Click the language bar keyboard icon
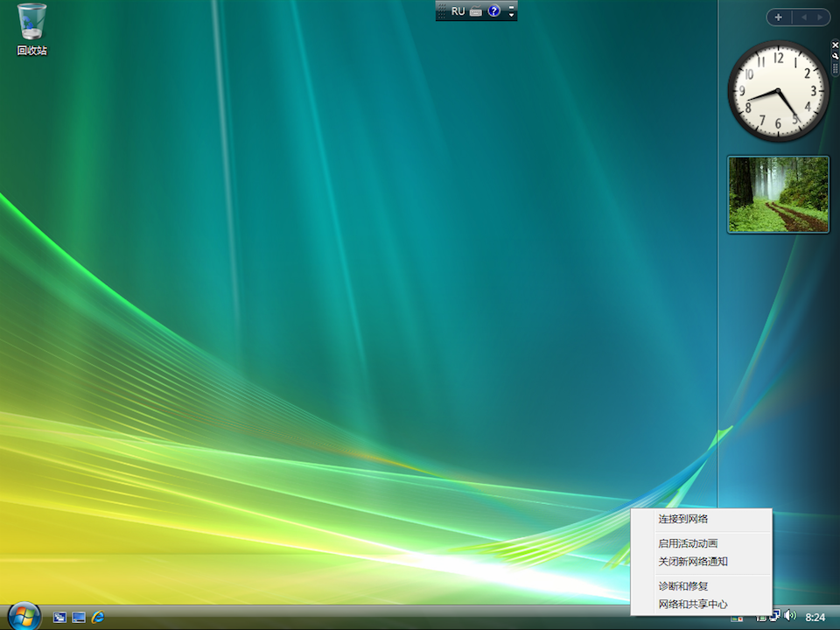840x630 pixels. click(x=476, y=11)
